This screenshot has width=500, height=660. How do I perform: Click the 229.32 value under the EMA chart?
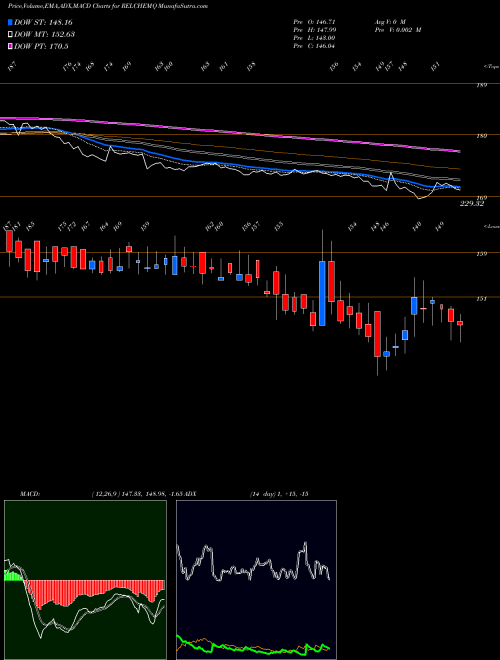[472, 204]
